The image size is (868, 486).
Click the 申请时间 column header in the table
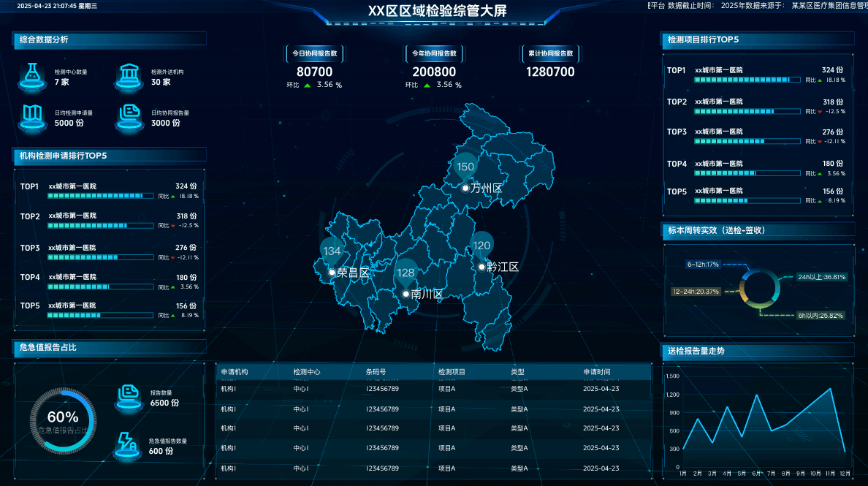(601, 372)
